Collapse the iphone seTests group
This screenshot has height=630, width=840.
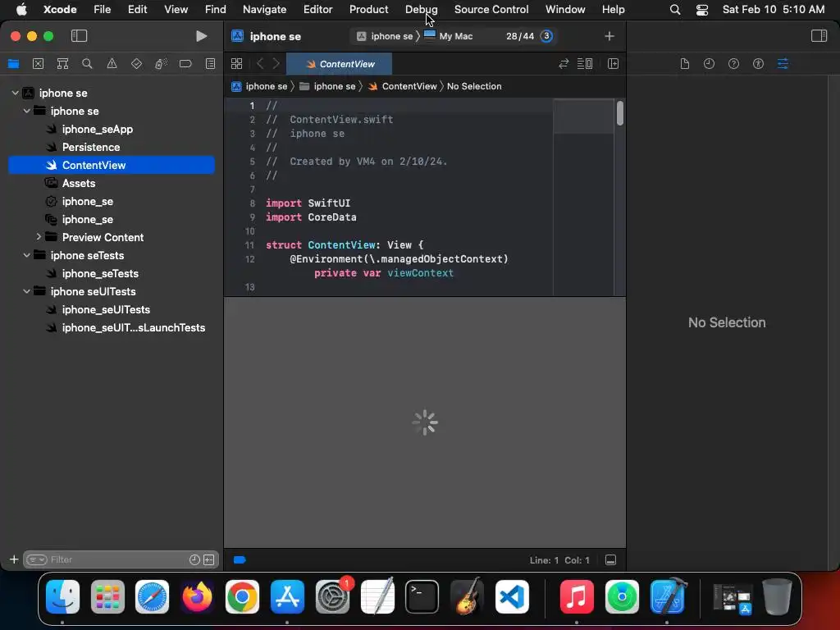tap(26, 255)
